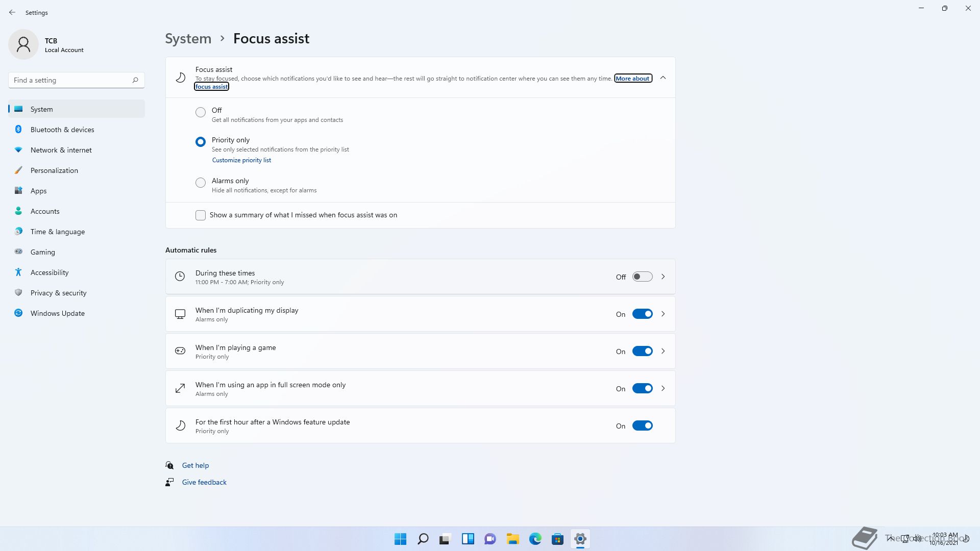Click the clock icon of During these times
The image size is (980, 551).
[x=180, y=277]
